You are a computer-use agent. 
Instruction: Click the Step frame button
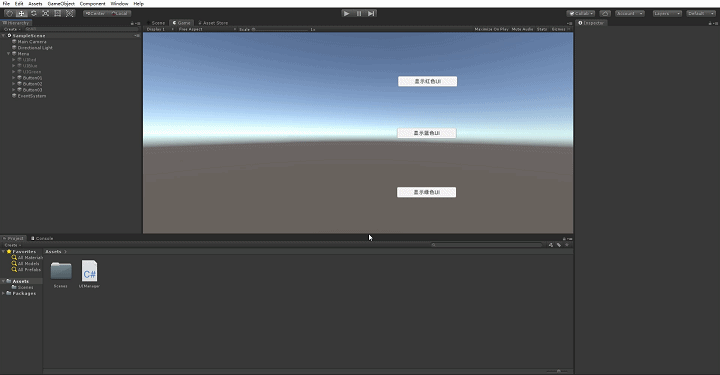(x=371, y=13)
